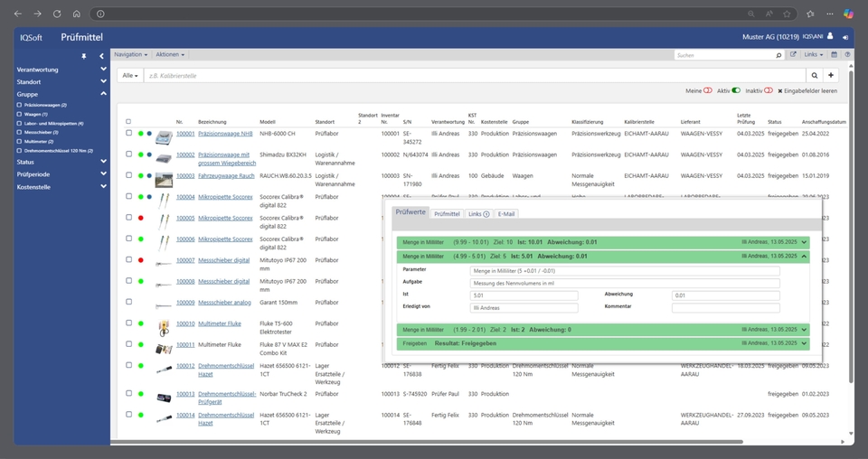Toggle the Aktiv switch
The width and height of the screenshot is (868, 459).
pyautogui.click(x=735, y=91)
